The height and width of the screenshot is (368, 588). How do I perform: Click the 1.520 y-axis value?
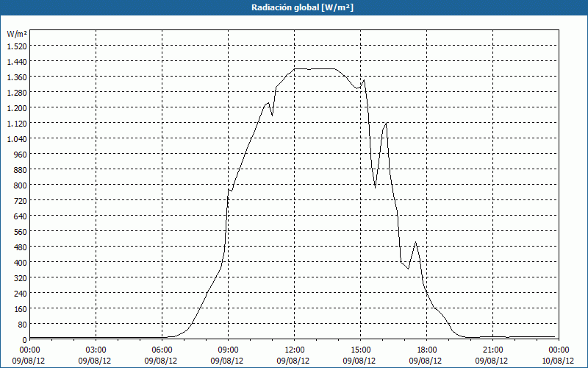17,46
